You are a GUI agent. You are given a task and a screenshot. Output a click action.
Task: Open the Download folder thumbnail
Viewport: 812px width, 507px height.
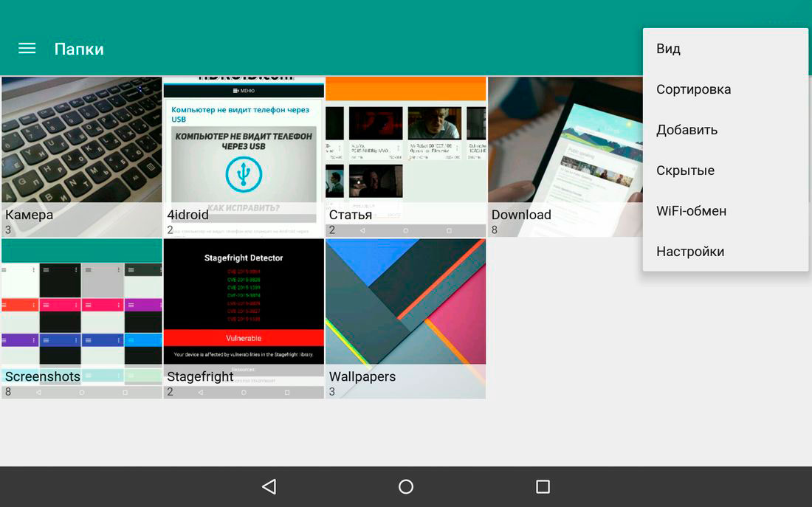(x=565, y=157)
